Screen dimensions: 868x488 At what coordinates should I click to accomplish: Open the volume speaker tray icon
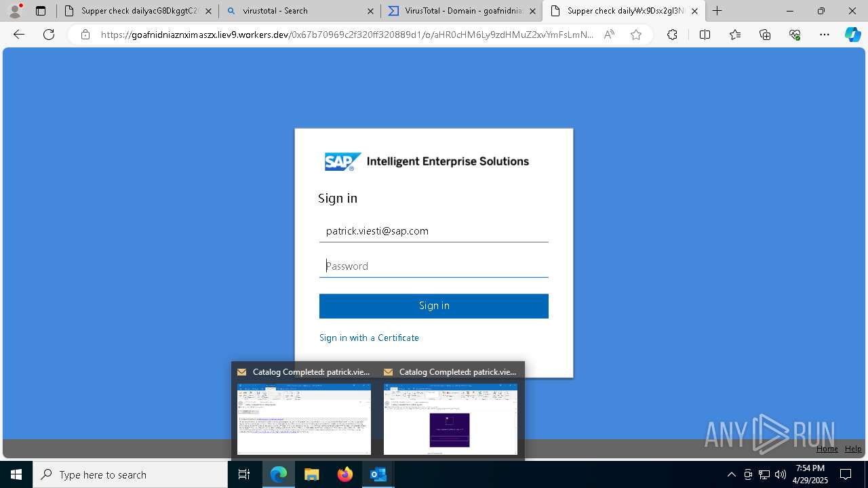(x=781, y=474)
